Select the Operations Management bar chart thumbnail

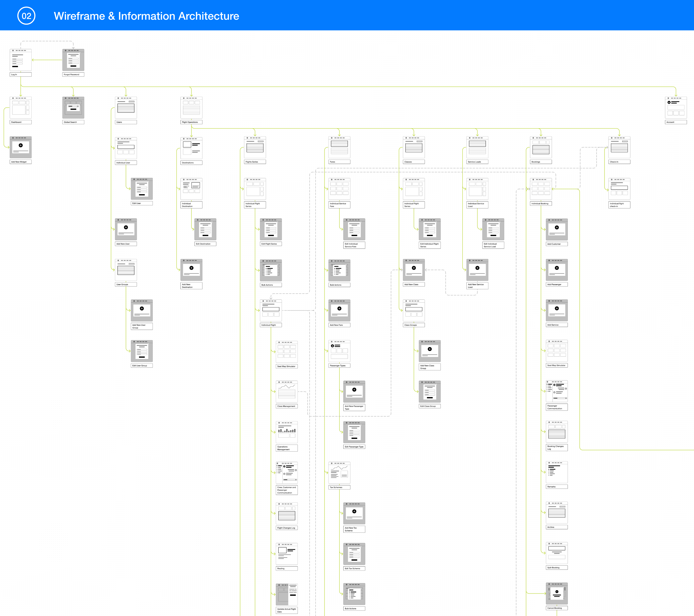287,432
